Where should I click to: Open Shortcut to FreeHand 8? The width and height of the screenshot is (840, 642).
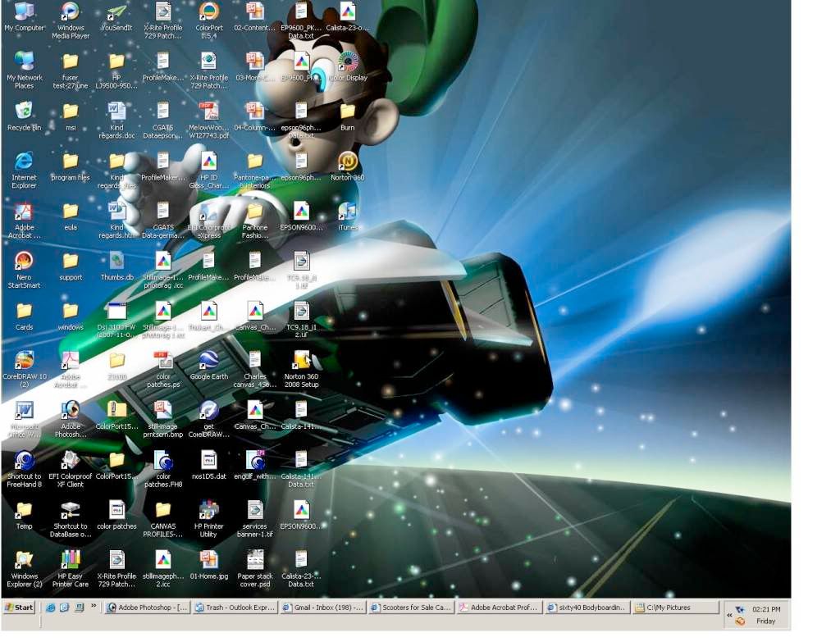pyautogui.click(x=24, y=468)
